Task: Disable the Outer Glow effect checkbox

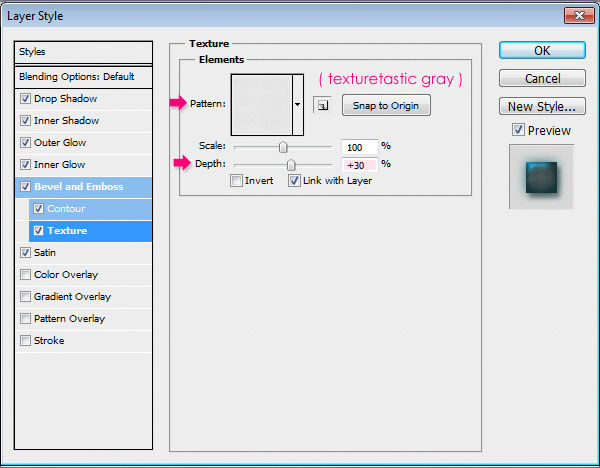Action: click(x=25, y=143)
